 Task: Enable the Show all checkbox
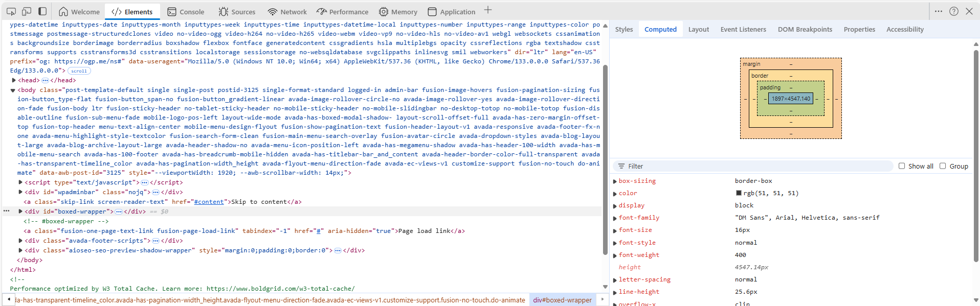[902, 166]
